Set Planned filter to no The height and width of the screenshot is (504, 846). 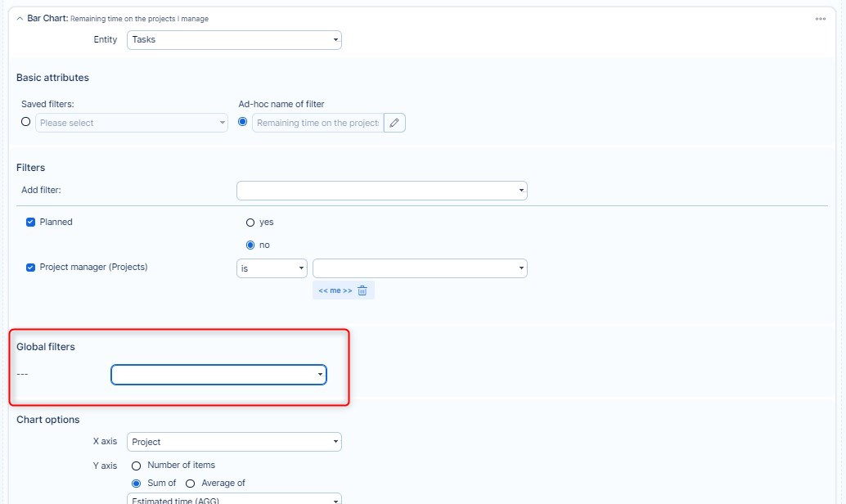click(x=250, y=245)
